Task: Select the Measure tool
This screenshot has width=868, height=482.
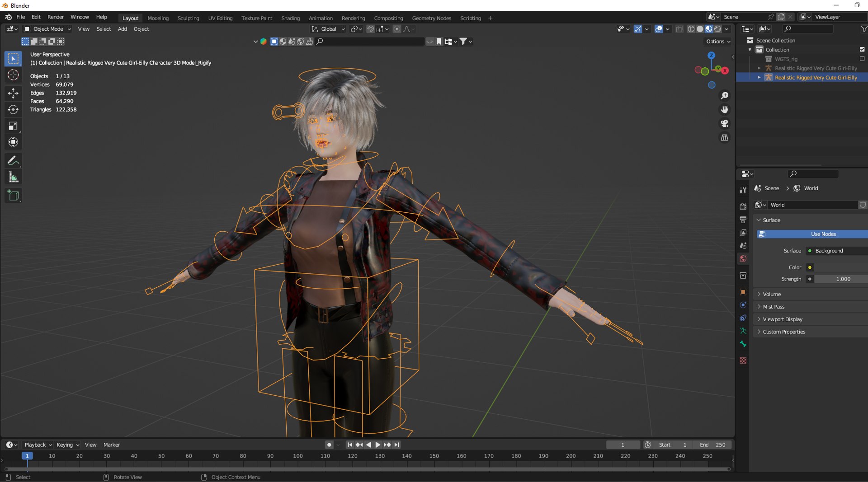Action: (13, 178)
